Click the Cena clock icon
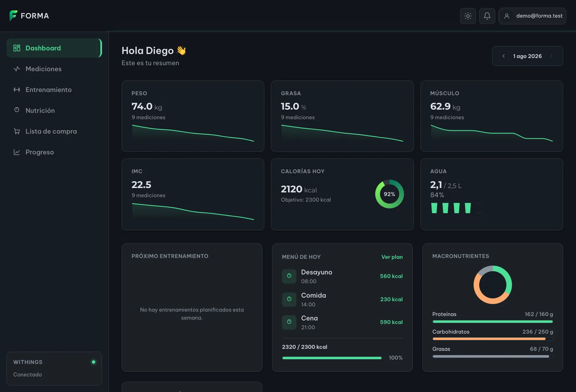 click(289, 322)
